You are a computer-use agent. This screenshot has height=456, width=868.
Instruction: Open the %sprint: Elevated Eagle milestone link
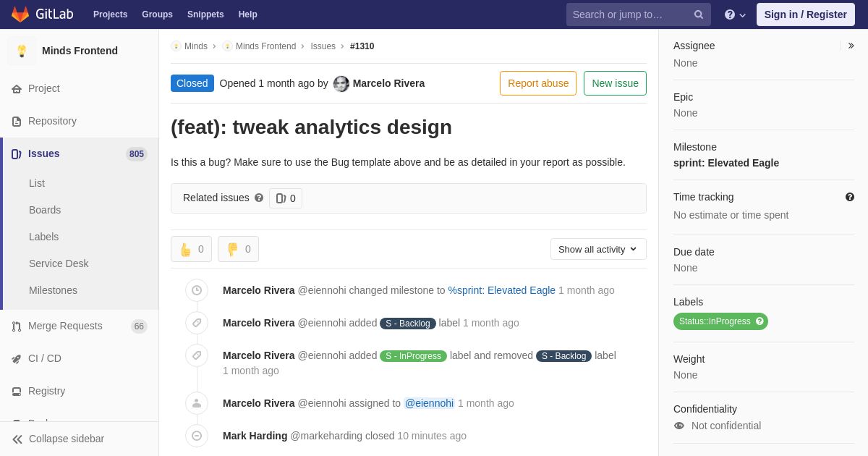pyautogui.click(x=501, y=290)
